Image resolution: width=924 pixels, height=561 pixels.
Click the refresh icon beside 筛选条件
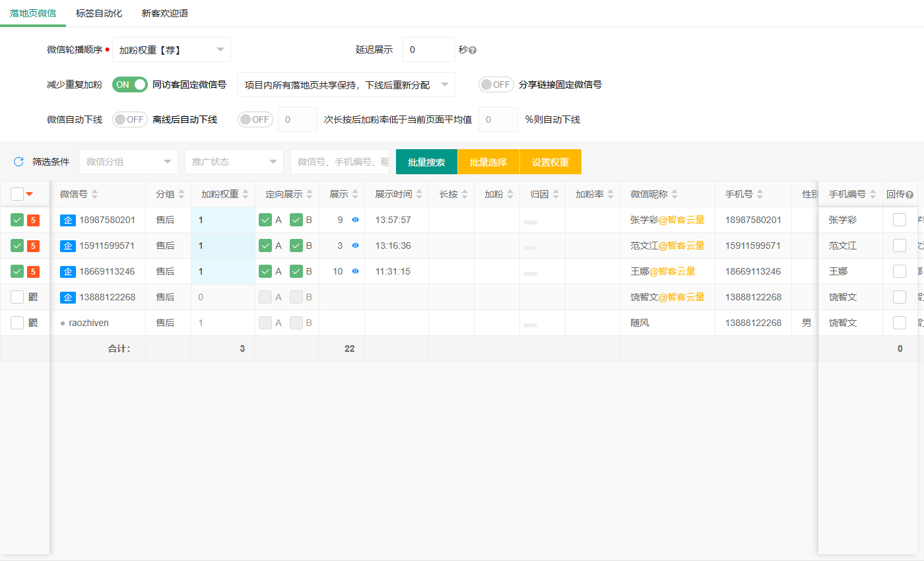[18, 162]
